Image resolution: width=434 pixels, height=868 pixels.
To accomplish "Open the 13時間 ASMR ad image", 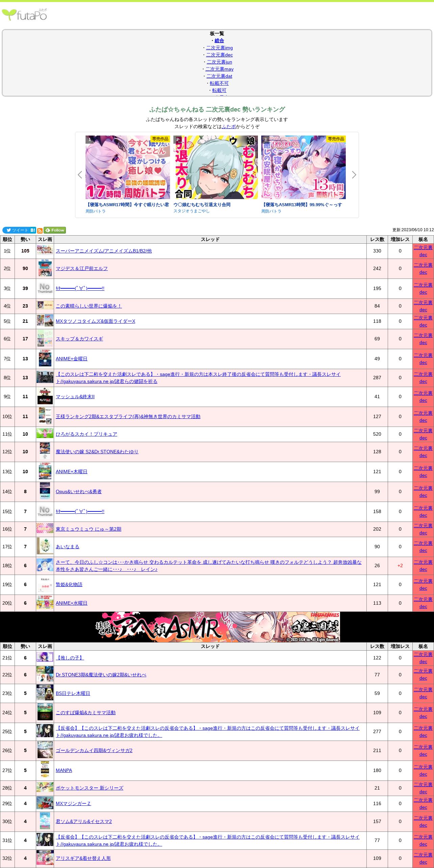I will coord(304,167).
